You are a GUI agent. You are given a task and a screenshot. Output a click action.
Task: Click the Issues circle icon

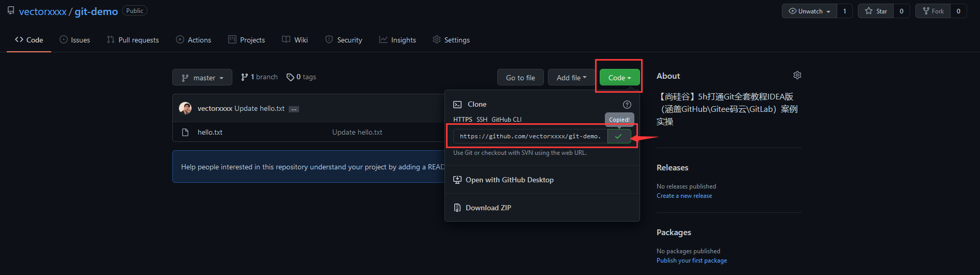click(64, 39)
